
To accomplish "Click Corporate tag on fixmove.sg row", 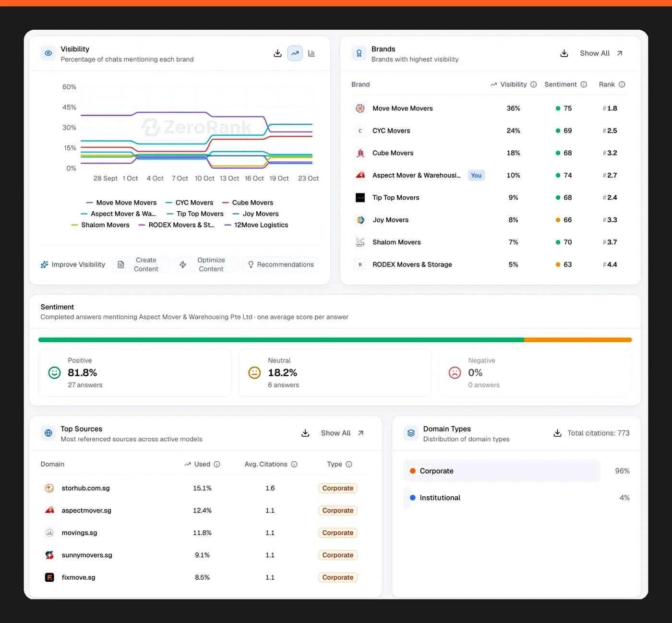I will 338,577.
